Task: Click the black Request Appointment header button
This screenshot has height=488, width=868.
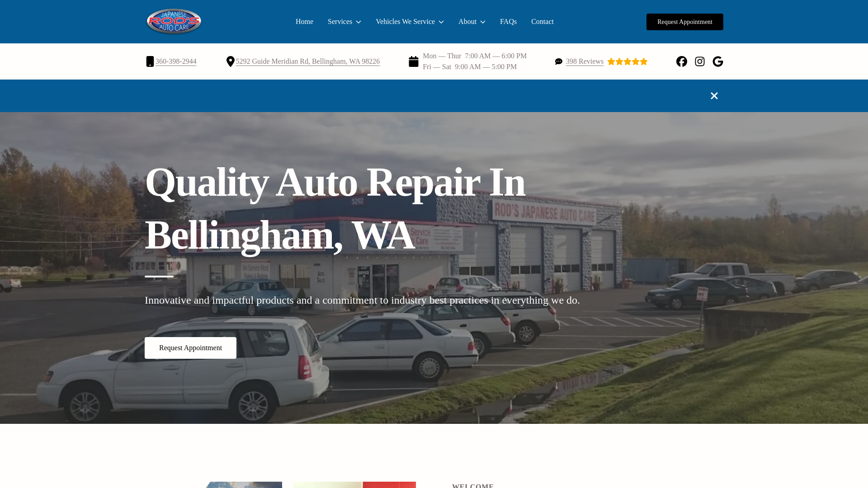Action: coord(684,22)
